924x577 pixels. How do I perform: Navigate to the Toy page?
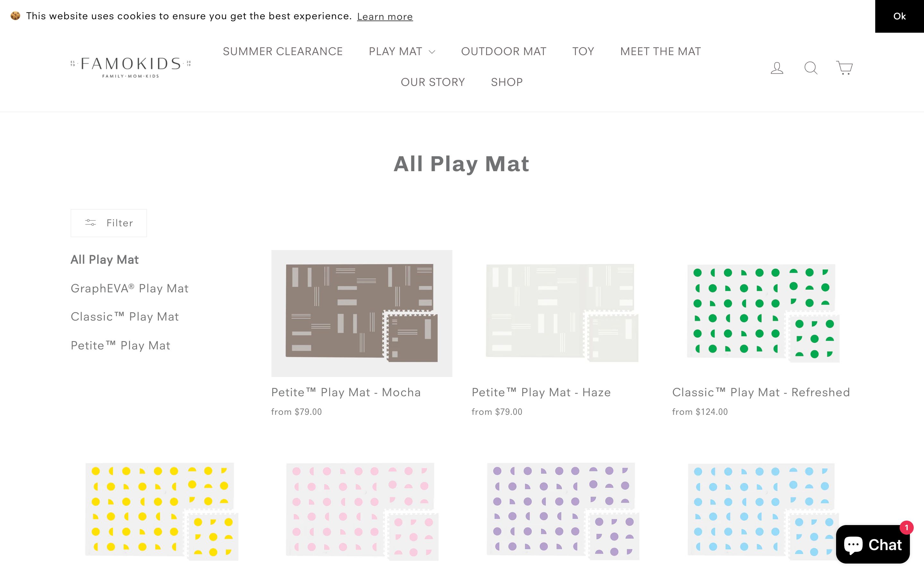583,52
